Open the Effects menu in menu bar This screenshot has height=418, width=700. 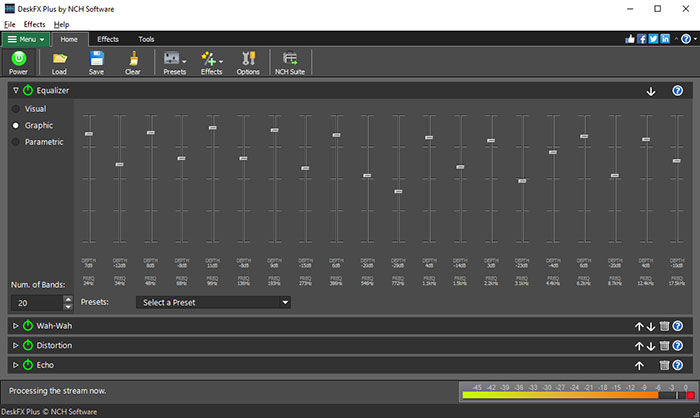(x=34, y=23)
